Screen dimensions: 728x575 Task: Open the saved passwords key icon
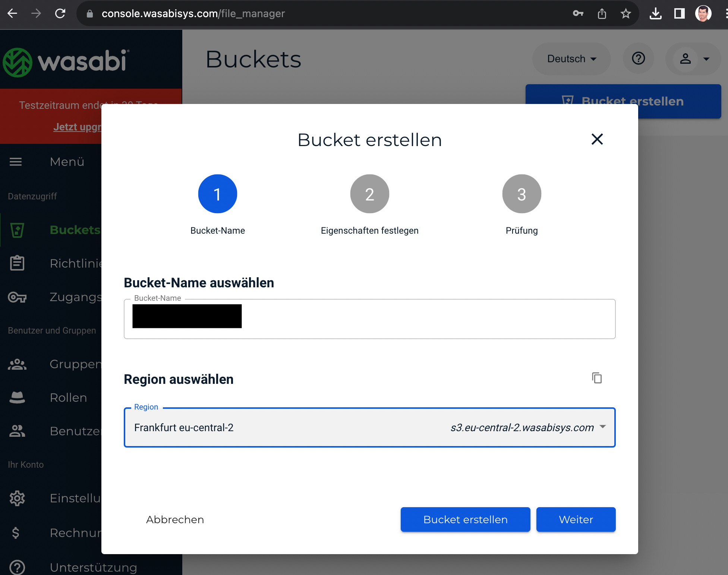[578, 14]
